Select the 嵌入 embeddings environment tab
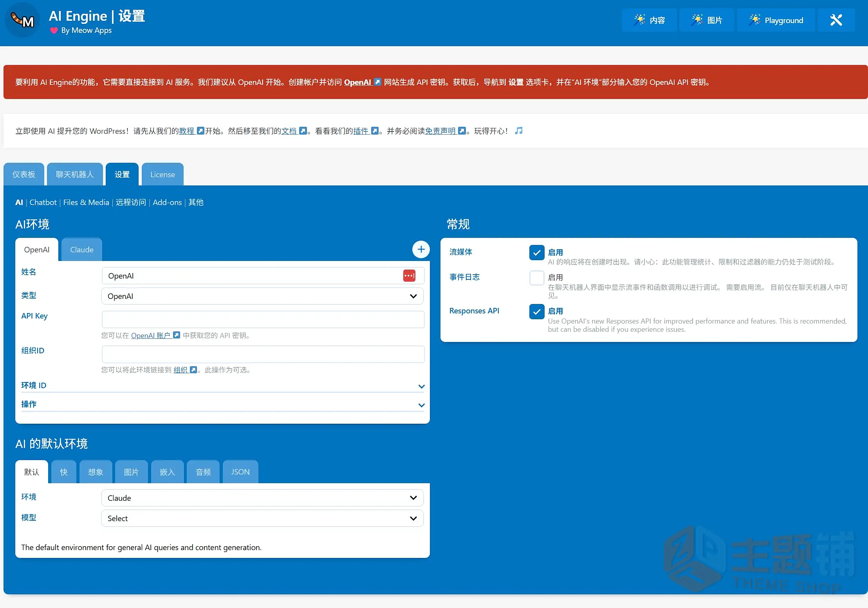This screenshot has height=608, width=868. point(167,472)
